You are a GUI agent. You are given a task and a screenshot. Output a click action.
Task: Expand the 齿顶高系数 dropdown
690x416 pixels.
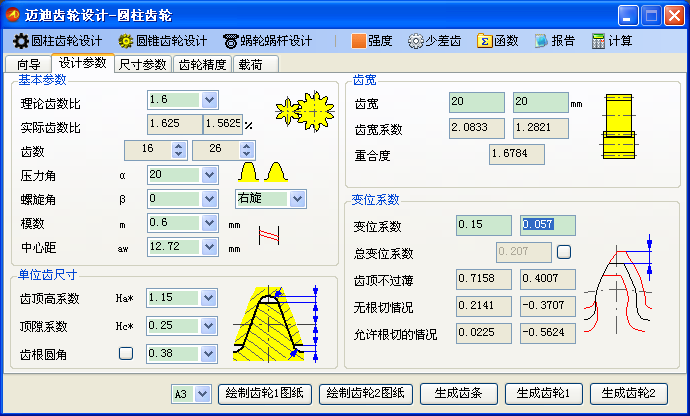click(x=209, y=298)
